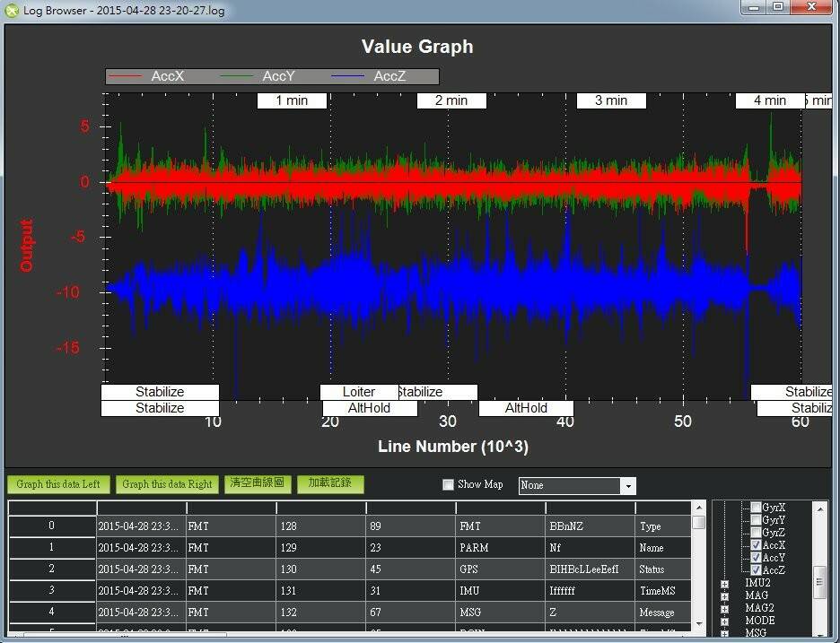
Task: Select row header 1 in the table
Action: [52, 547]
